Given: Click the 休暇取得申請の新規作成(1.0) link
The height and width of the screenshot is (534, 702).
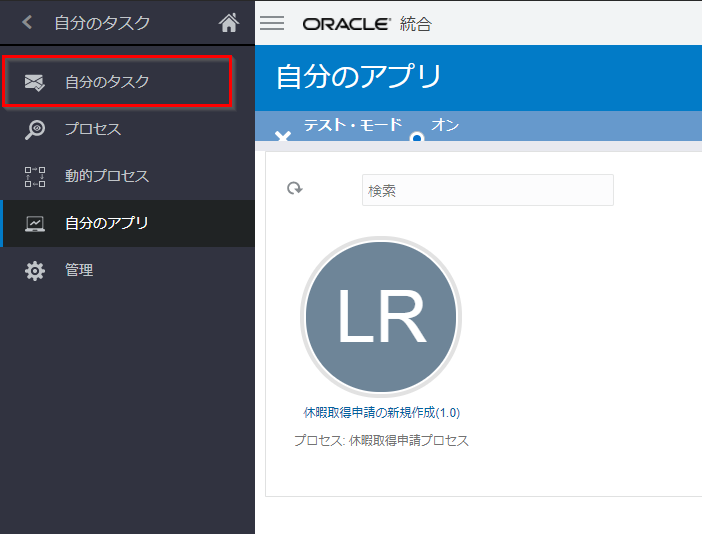Looking at the screenshot, I should click(x=381, y=412).
